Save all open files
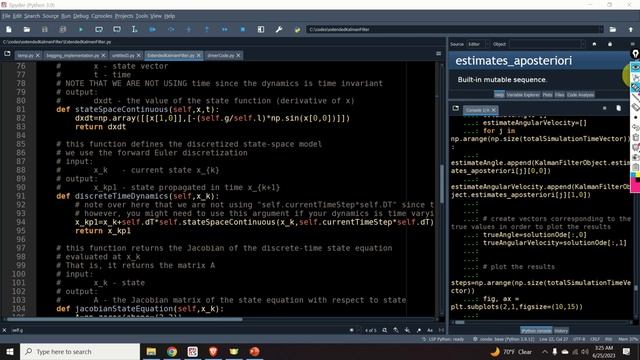This screenshot has width=640, height=360. coord(62,29)
